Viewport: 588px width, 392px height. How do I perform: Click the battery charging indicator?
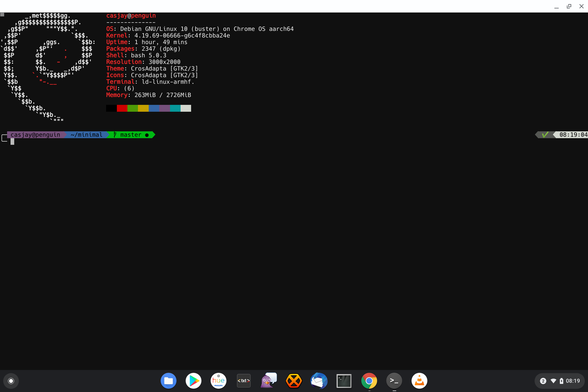click(x=562, y=381)
